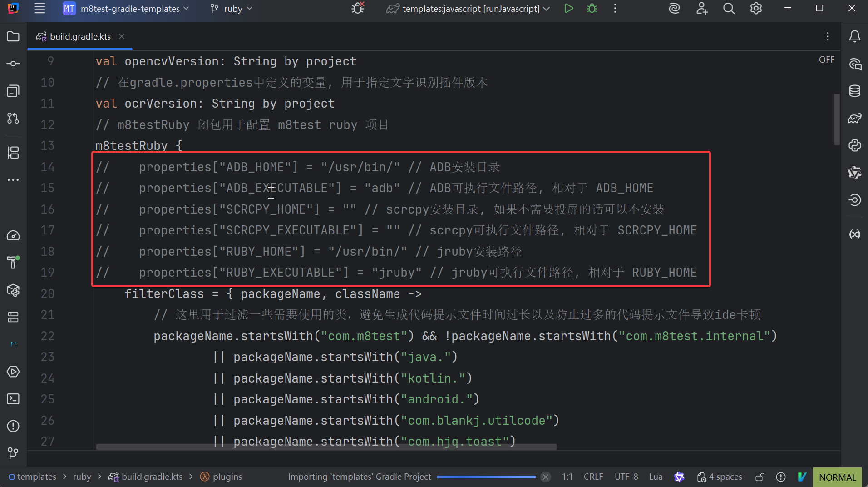Select the build.gradle.kts editor tab
868x487 pixels.
(80, 36)
